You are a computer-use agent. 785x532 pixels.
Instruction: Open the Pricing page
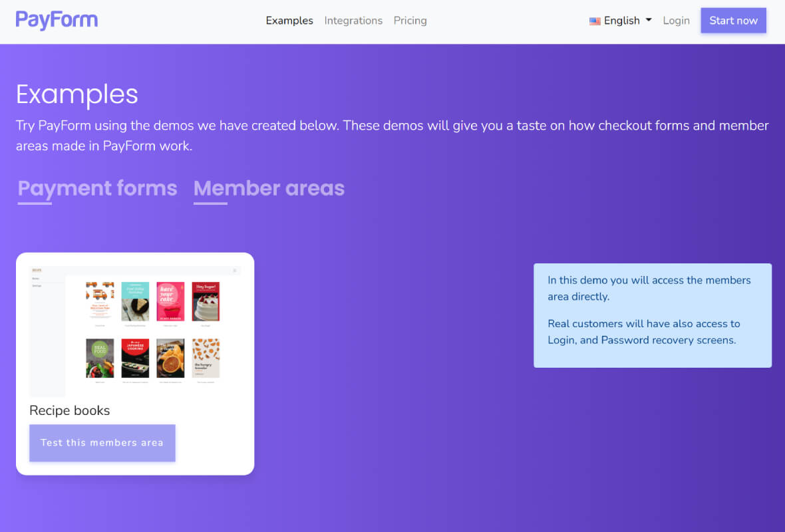pos(410,21)
